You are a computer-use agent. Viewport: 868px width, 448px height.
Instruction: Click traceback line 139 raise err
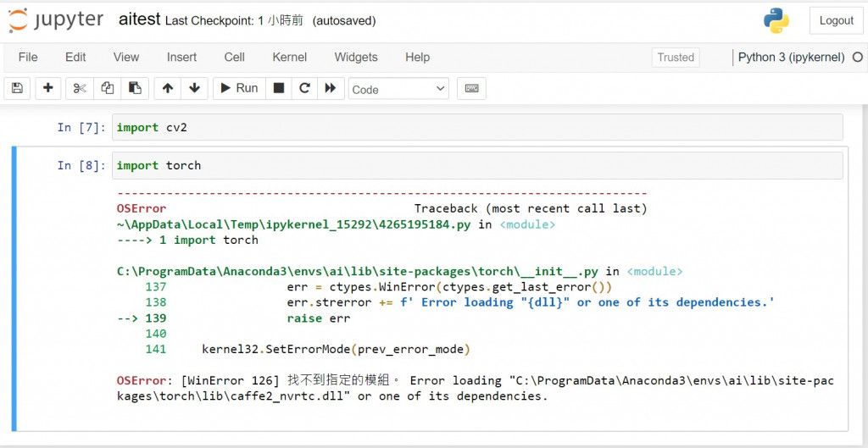pyautogui.click(x=234, y=318)
